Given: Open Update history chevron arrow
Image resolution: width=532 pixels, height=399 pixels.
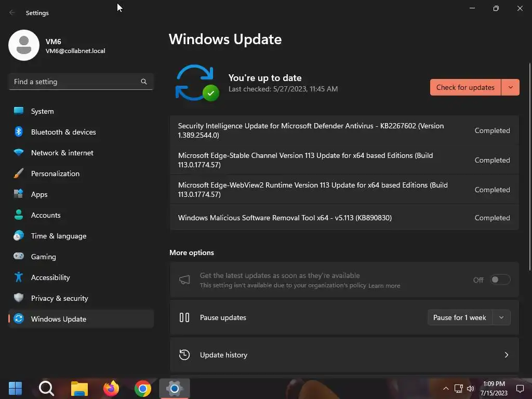Looking at the screenshot, I should (x=506, y=355).
